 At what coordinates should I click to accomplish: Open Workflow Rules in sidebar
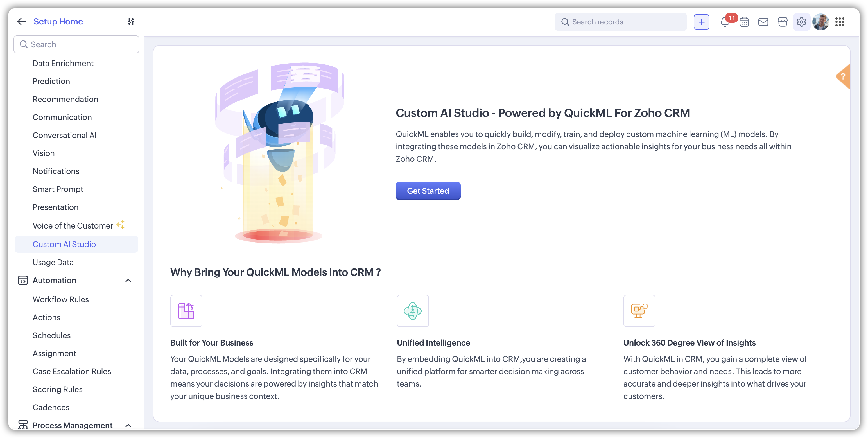(61, 299)
